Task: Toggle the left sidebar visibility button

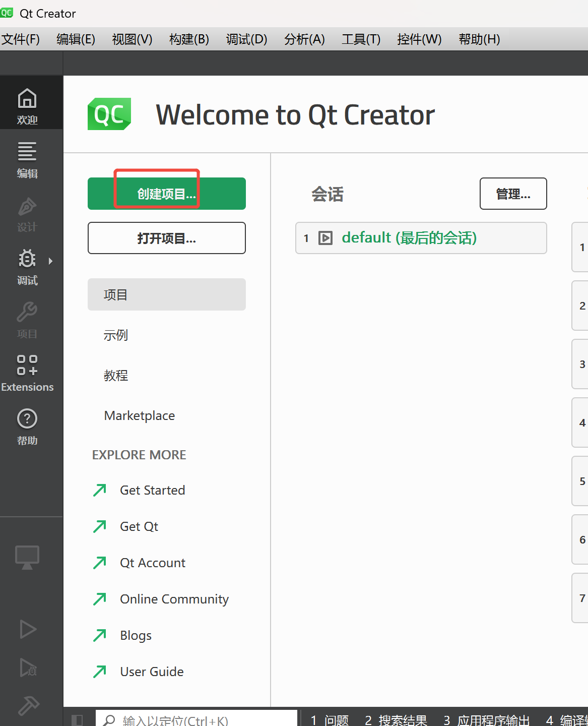Action: [77, 720]
